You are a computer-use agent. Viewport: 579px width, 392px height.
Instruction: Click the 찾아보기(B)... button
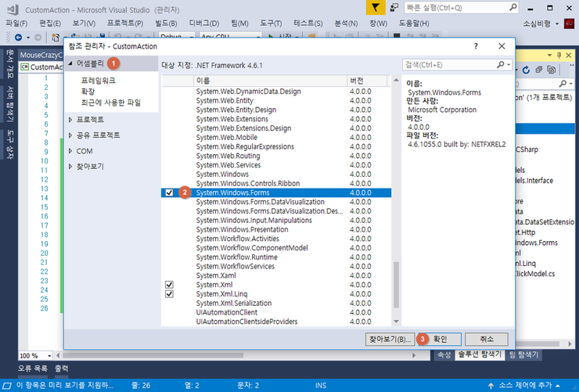pyautogui.click(x=390, y=339)
